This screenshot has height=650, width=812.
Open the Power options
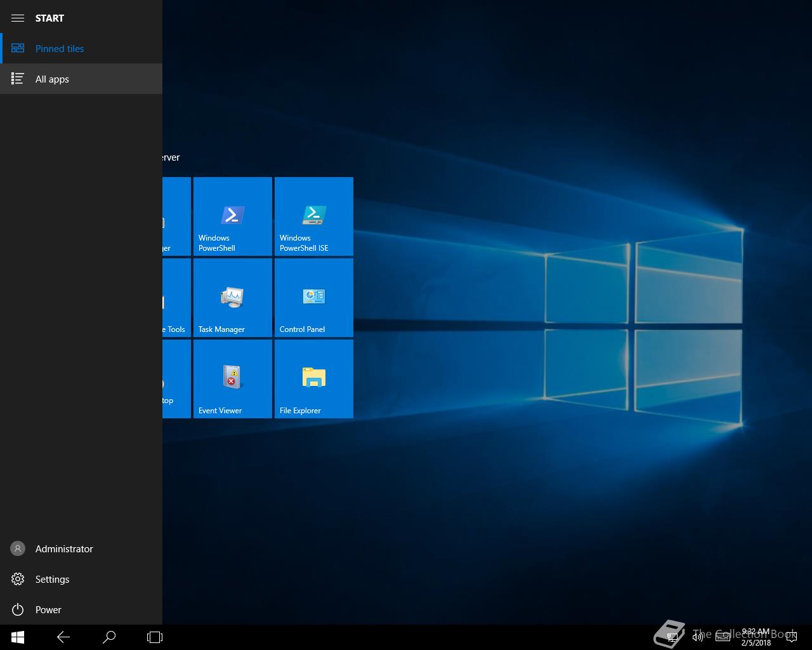point(81,609)
